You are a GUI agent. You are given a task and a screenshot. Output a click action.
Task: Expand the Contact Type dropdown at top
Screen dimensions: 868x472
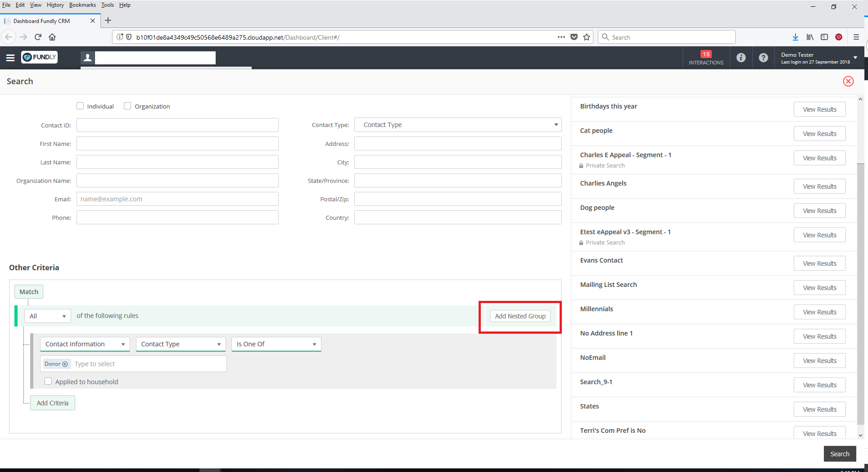[458, 125]
